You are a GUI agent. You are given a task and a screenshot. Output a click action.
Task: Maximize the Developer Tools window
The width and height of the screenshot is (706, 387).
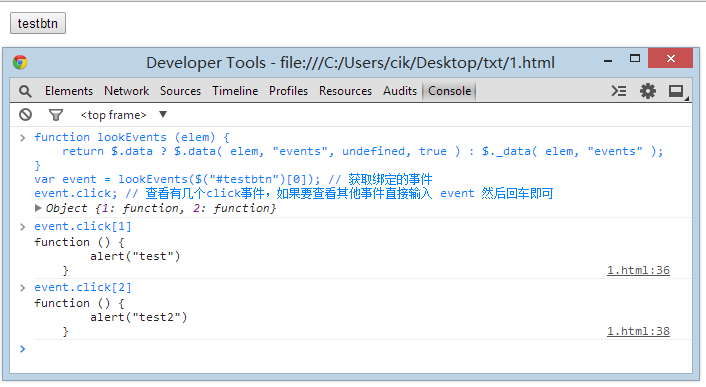tap(635, 58)
